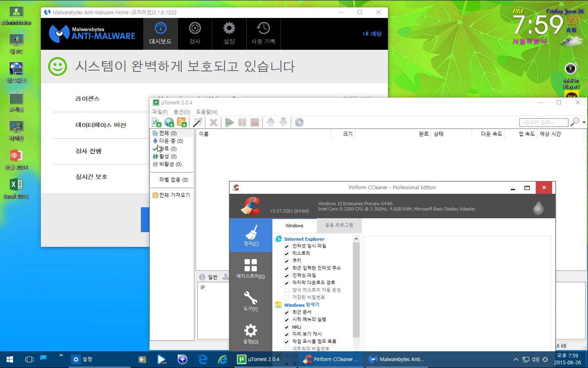
Task: Click the Add Torrent icon in uTorrent toolbar
Action: point(156,122)
